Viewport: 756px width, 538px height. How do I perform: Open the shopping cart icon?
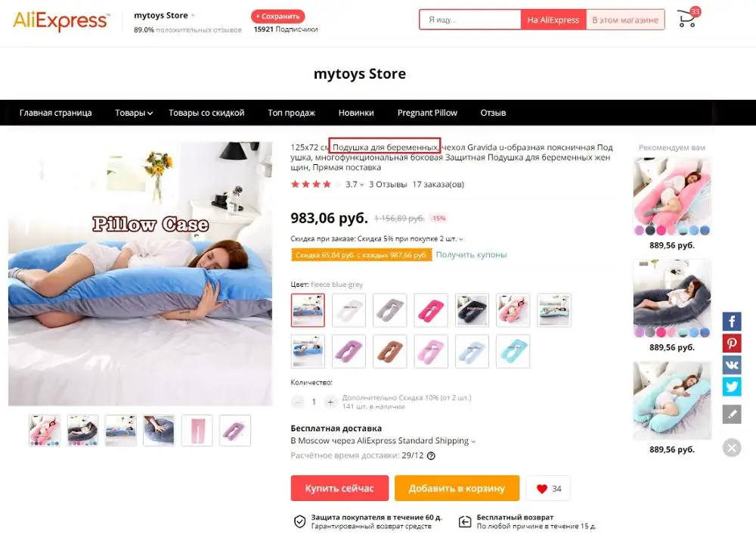[x=687, y=19]
